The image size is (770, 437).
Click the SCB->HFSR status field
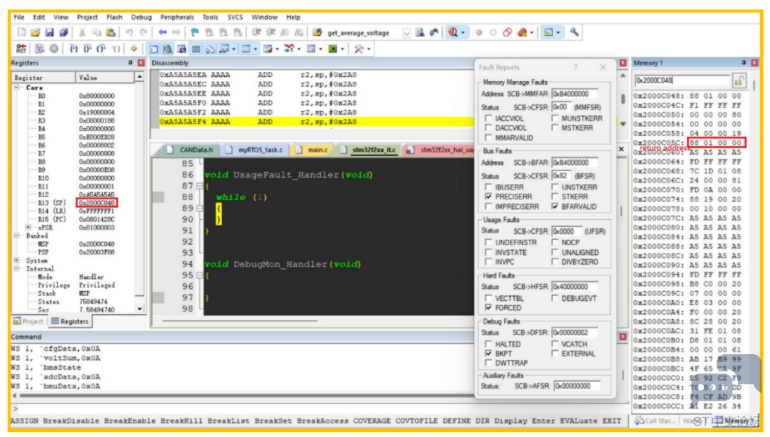(575, 287)
